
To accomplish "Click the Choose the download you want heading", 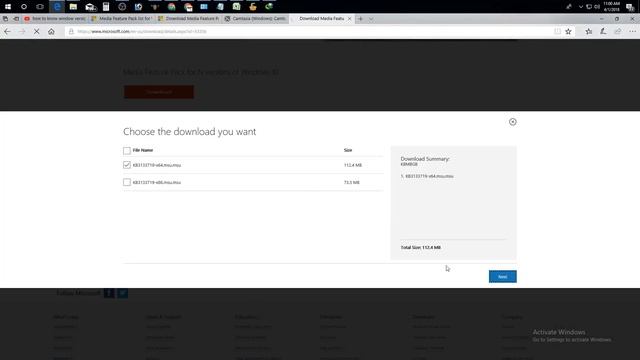I will coord(190,131).
